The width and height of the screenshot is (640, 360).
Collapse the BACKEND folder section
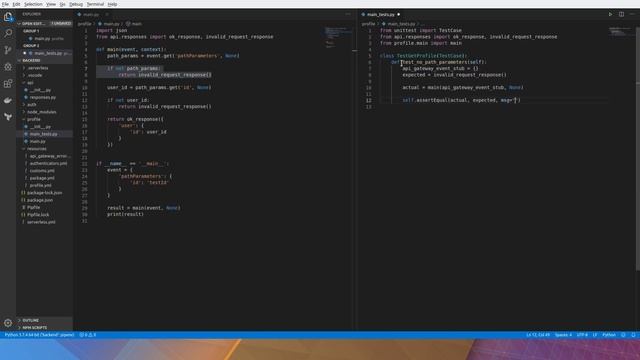[x=44, y=60]
